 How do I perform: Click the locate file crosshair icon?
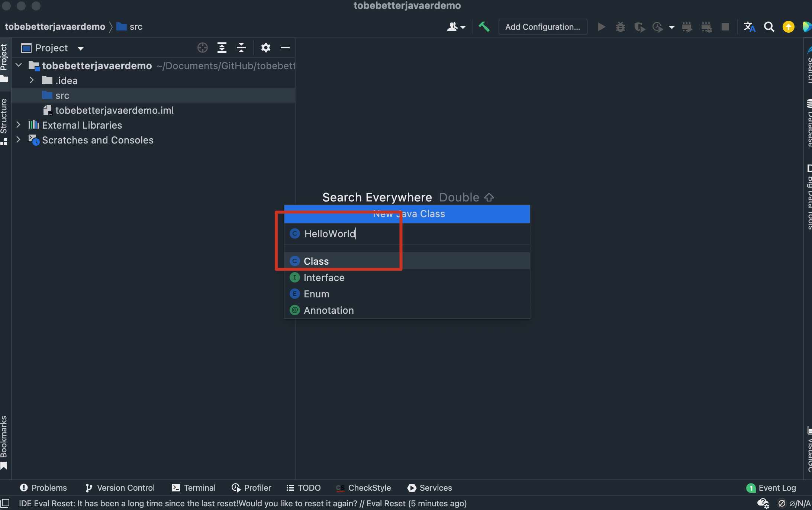[202, 48]
